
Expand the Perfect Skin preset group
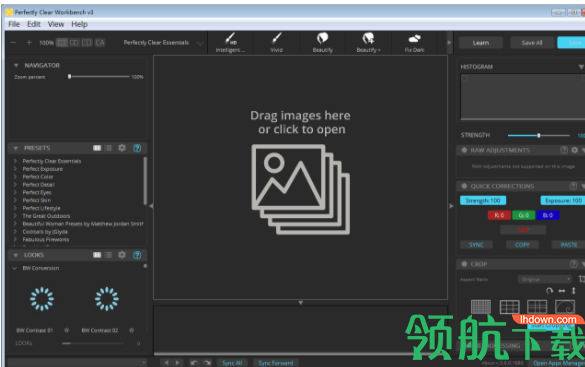click(15, 200)
